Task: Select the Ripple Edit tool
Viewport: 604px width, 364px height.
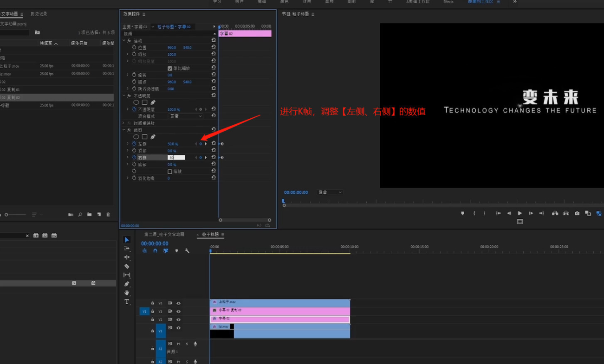Action: 127,257
